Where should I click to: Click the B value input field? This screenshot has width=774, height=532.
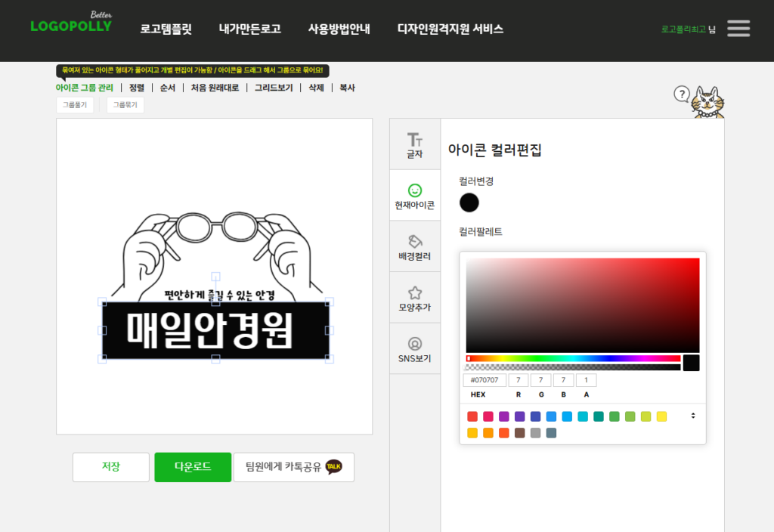pos(563,380)
